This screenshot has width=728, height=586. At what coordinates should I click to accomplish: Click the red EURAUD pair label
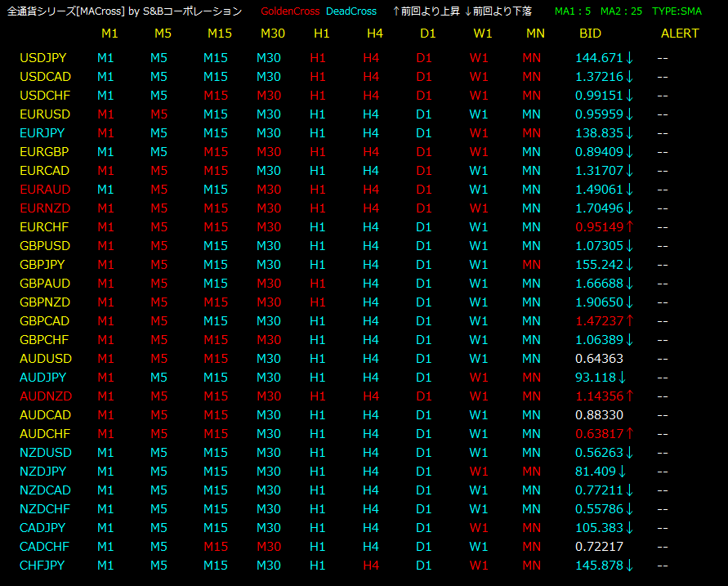tap(45, 190)
